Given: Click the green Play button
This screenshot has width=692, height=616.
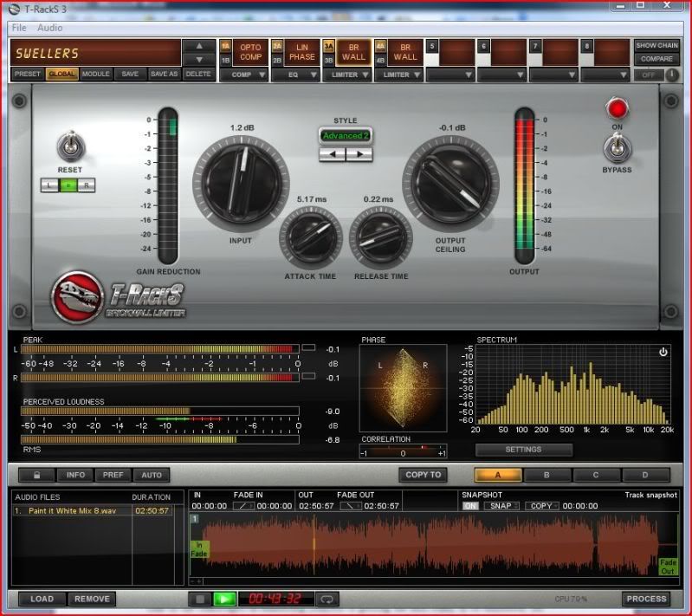Looking at the screenshot, I should [x=224, y=599].
